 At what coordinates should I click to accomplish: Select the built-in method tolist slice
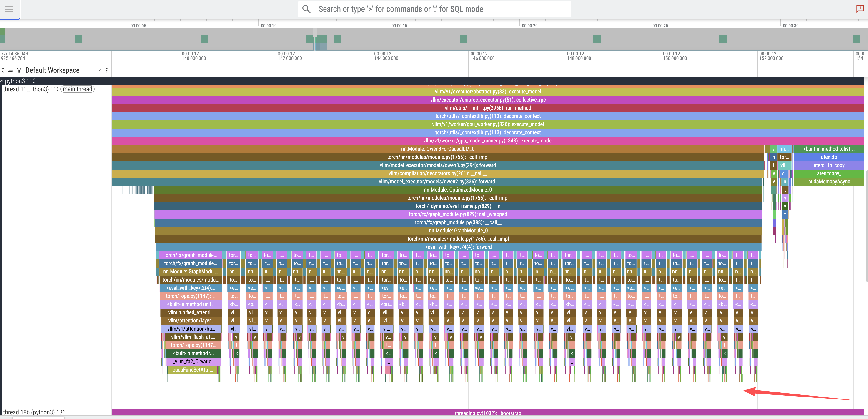point(829,149)
